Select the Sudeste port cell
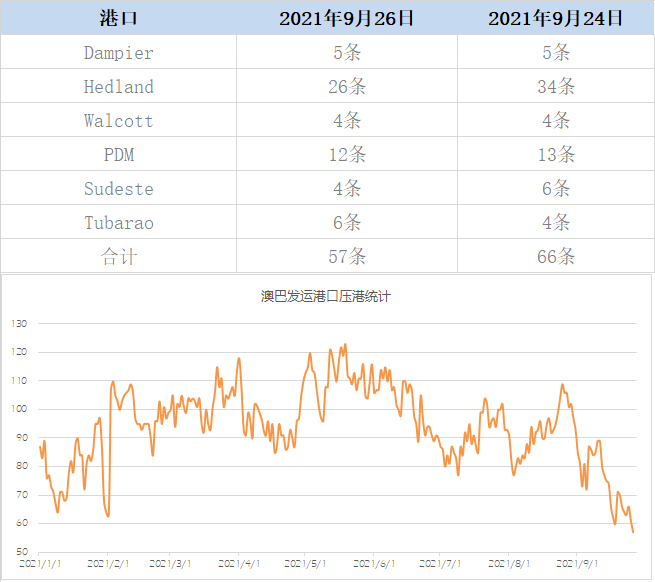This screenshot has height=582, width=655. 119,189
